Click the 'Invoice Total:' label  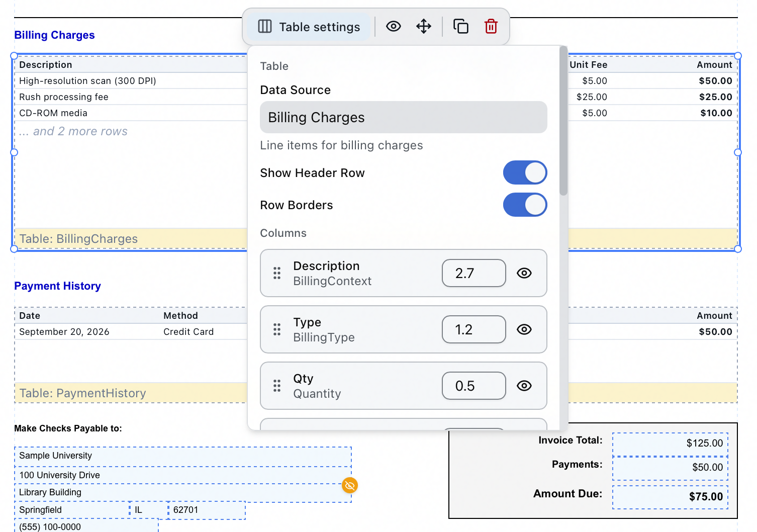click(x=571, y=440)
